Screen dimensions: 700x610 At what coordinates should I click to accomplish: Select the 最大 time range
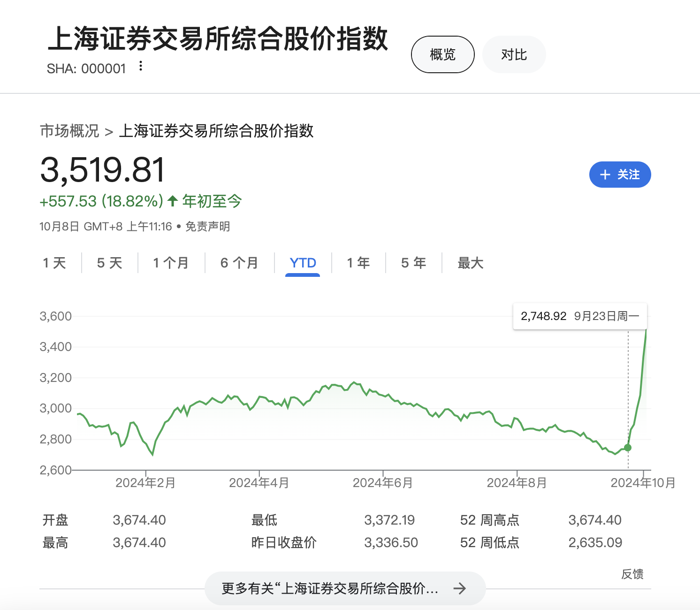click(471, 263)
